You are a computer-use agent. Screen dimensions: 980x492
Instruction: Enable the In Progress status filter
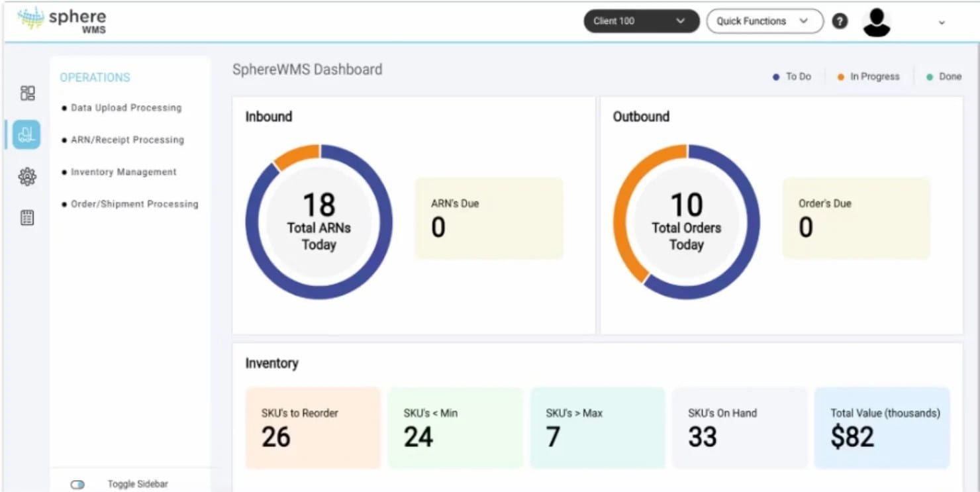point(841,76)
